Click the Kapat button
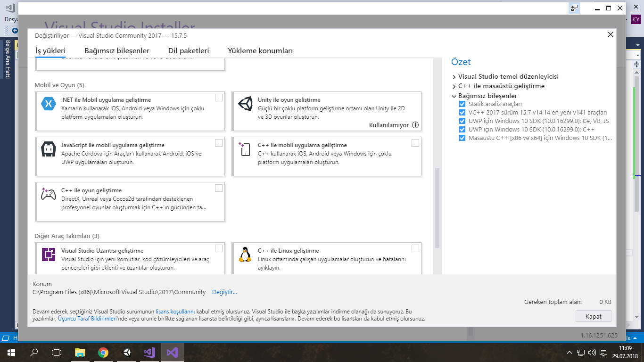Viewport: 644px width, 362px height. pyautogui.click(x=594, y=316)
